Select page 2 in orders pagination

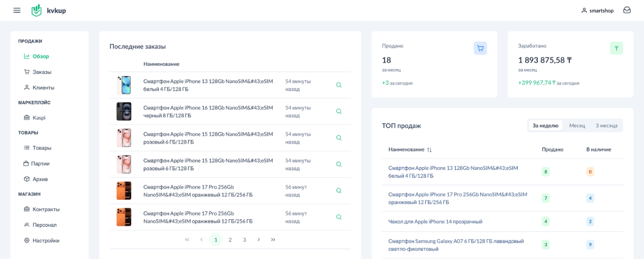click(x=230, y=240)
